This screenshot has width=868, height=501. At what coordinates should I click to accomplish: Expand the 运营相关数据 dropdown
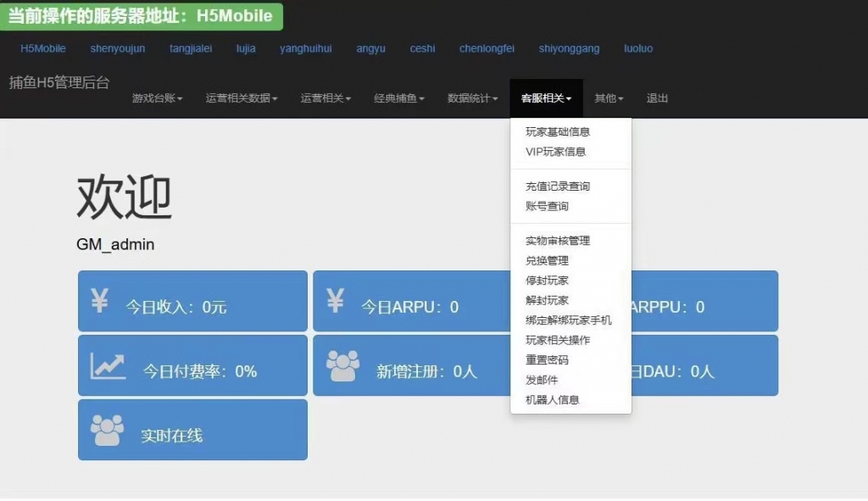(x=242, y=98)
